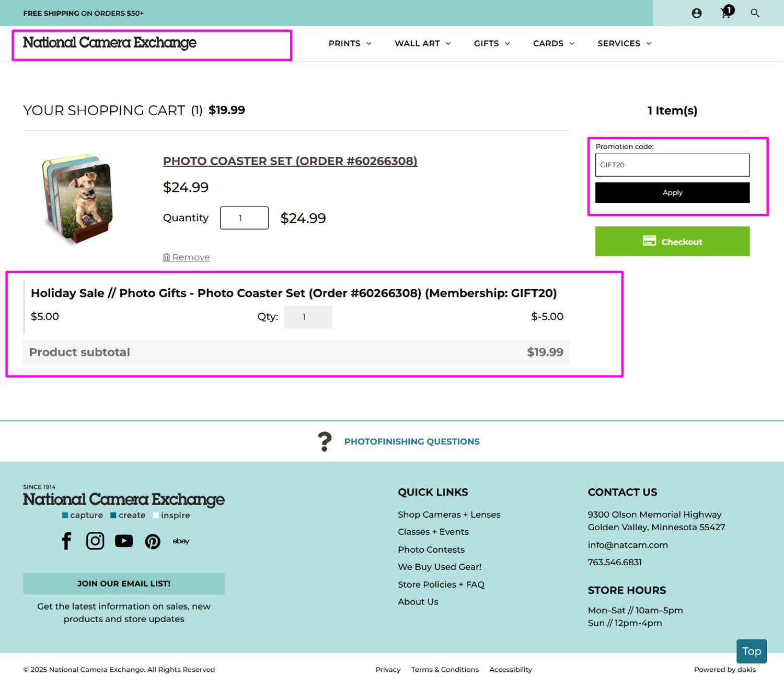Open the Instagram icon in footer
784x686 pixels.
click(x=95, y=541)
